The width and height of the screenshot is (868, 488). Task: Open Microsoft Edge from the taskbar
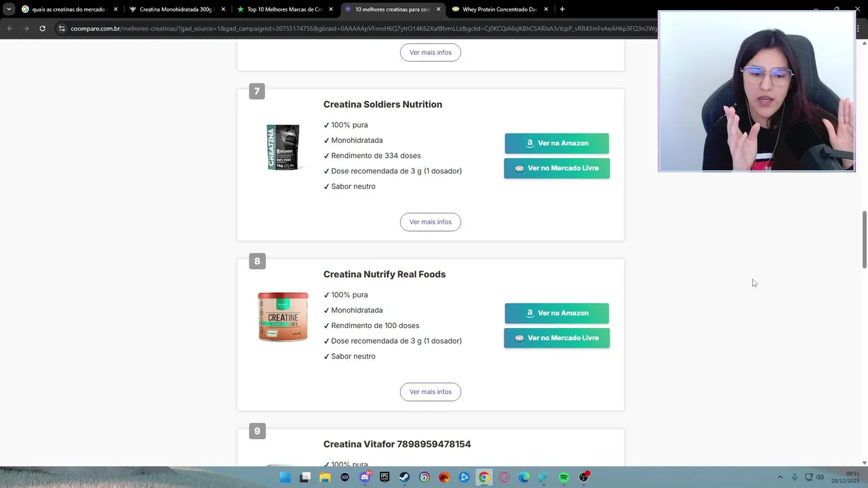point(524,477)
